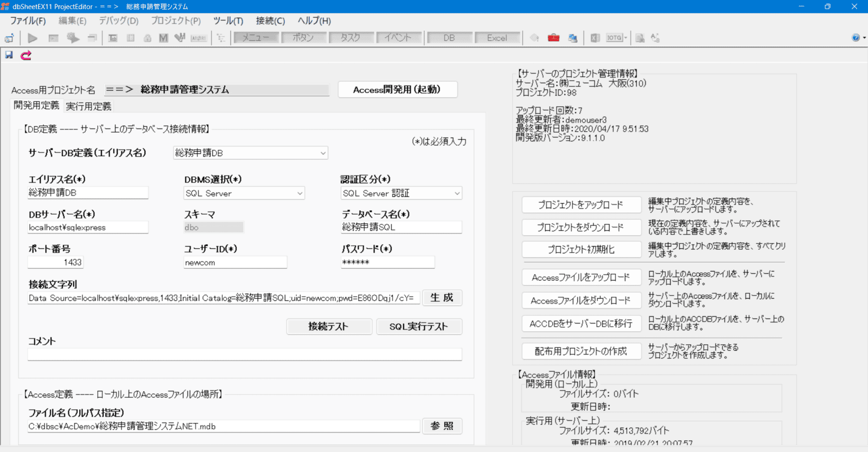Screen dimensions: 868x452
Task: Click the gray play triangle toolbar icon
Action: pyautogui.click(x=33, y=38)
